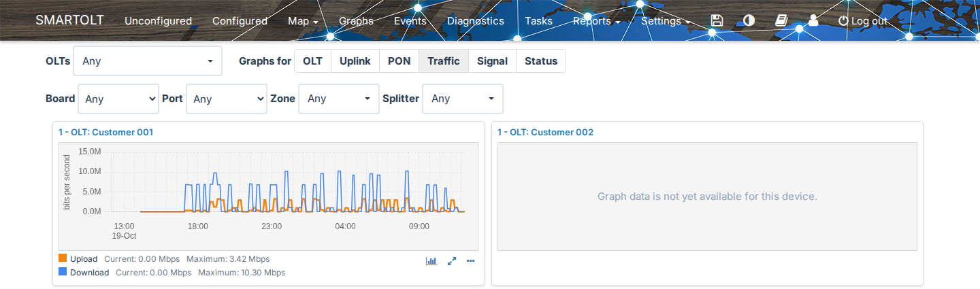Click the Customer 001 traffic graph

[x=268, y=197]
